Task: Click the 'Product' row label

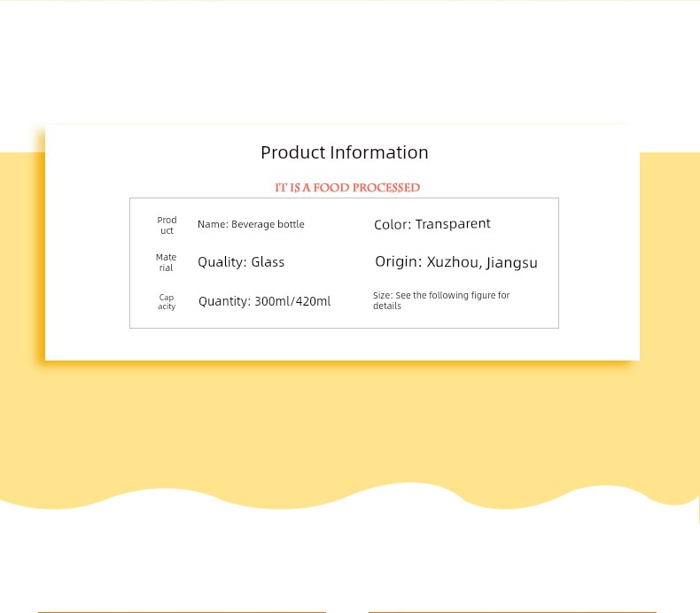Action: coord(167,226)
